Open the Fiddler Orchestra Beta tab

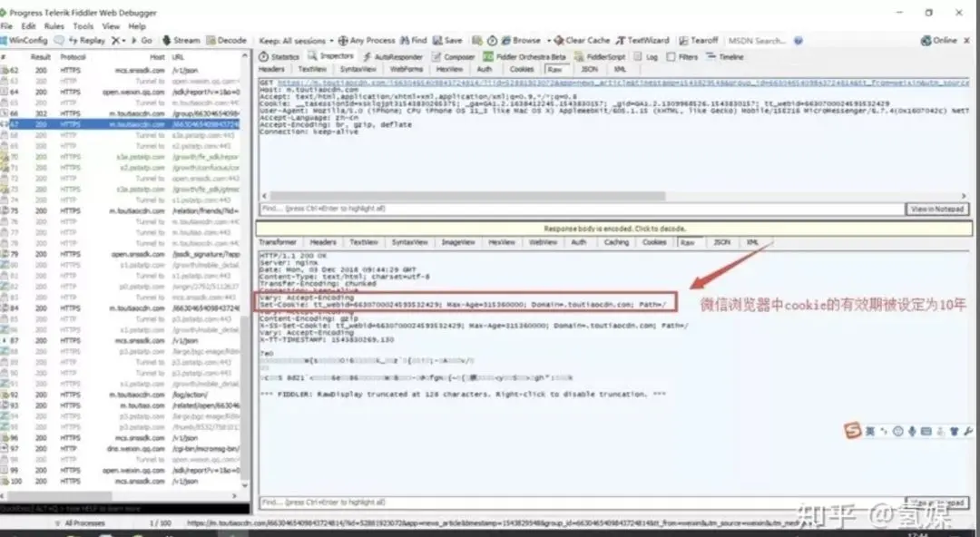[x=525, y=57]
